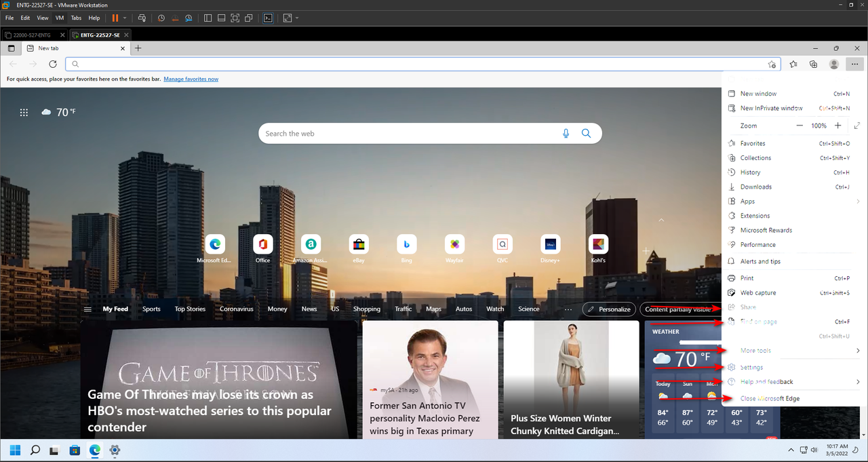The width and height of the screenshot is (868, 462).
Task: Open History from Edge menu
Action: [x=792, y=172]
